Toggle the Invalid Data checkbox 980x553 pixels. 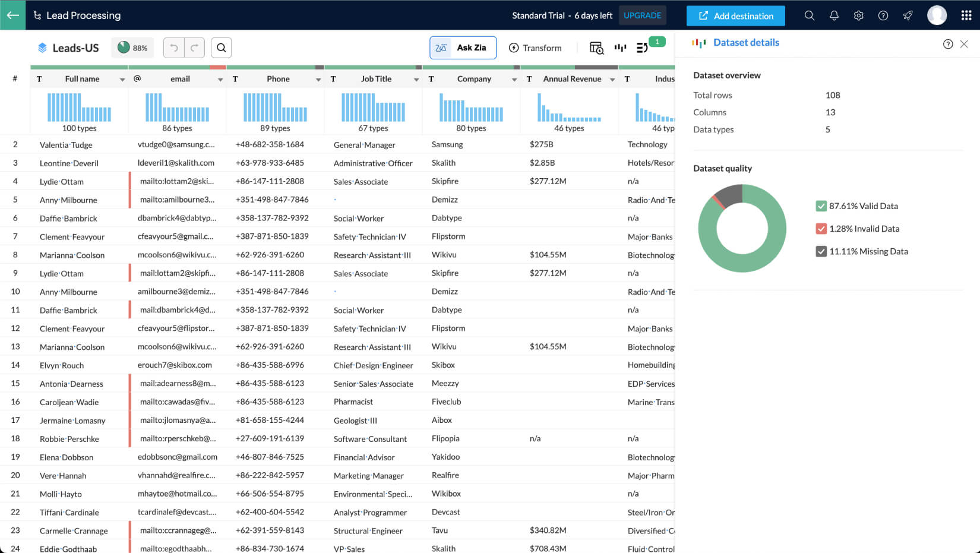821,229
